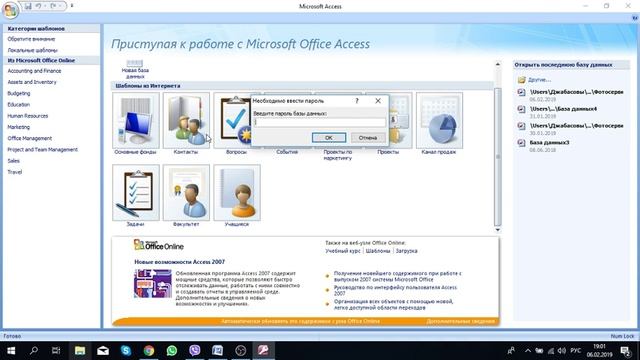Open Project and Team Management category
The width and height of the screenshot is (640, 360).
point(42,149)
